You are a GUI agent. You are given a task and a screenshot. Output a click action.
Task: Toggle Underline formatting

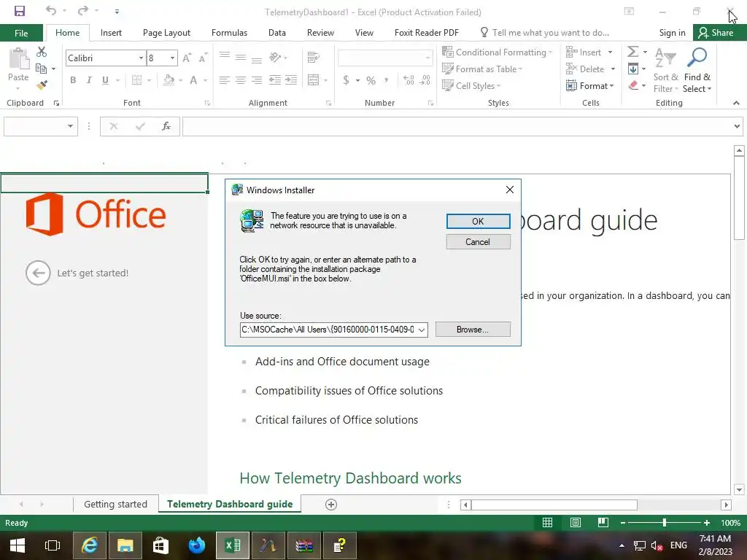105,80
